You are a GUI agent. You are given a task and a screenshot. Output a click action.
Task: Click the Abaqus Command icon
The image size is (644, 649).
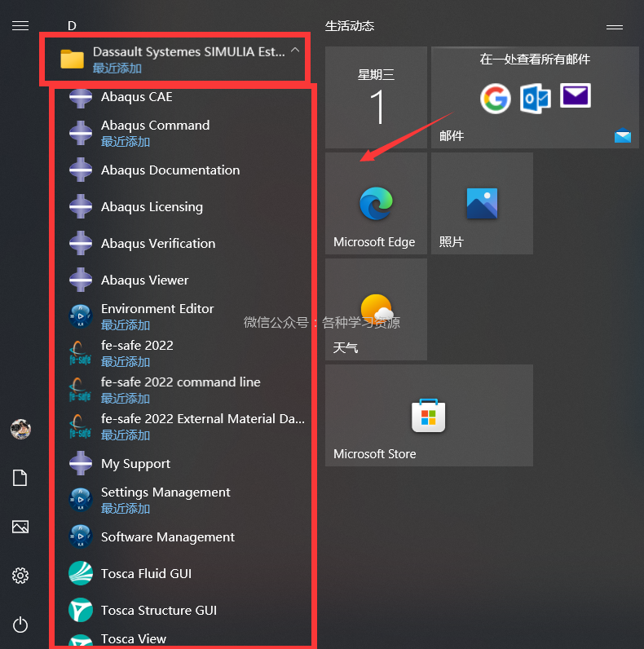(81, 133)
